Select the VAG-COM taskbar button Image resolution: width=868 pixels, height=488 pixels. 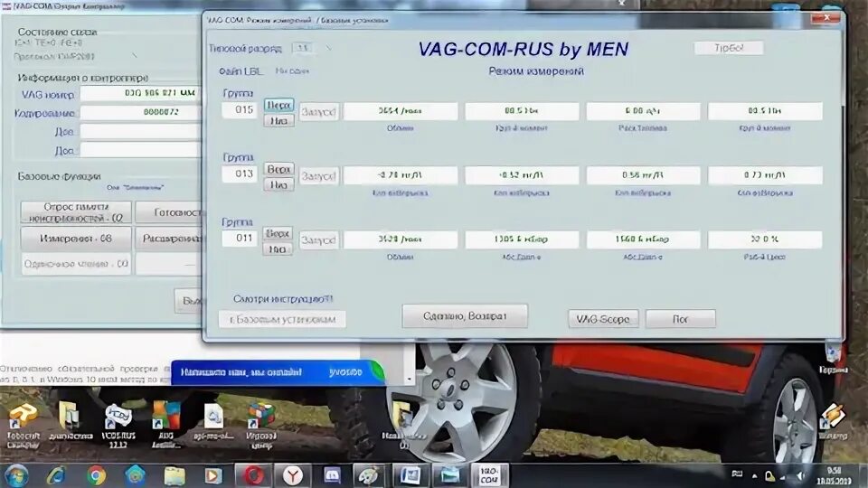(x=489, y=475)
